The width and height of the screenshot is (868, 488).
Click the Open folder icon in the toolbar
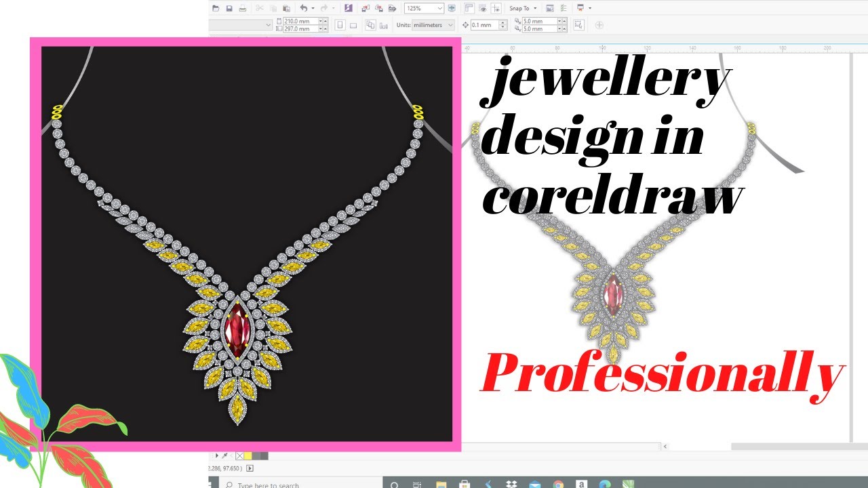(x=215, y=8)
